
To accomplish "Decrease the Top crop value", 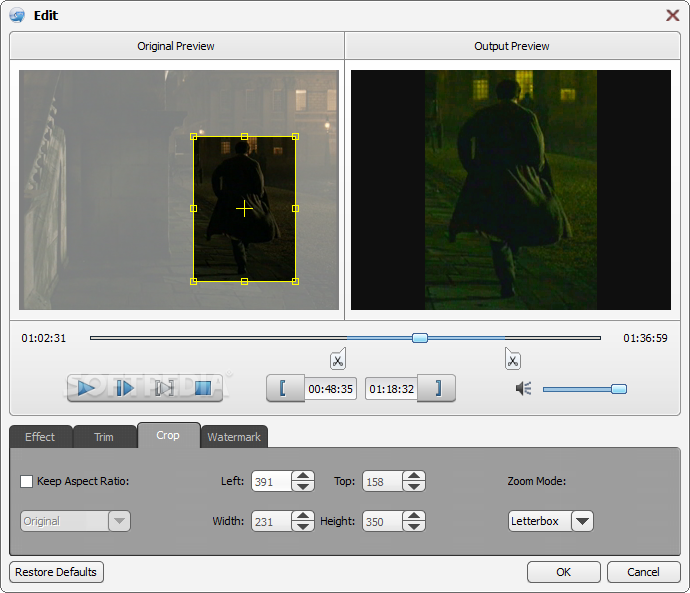I will coord(414,486).
